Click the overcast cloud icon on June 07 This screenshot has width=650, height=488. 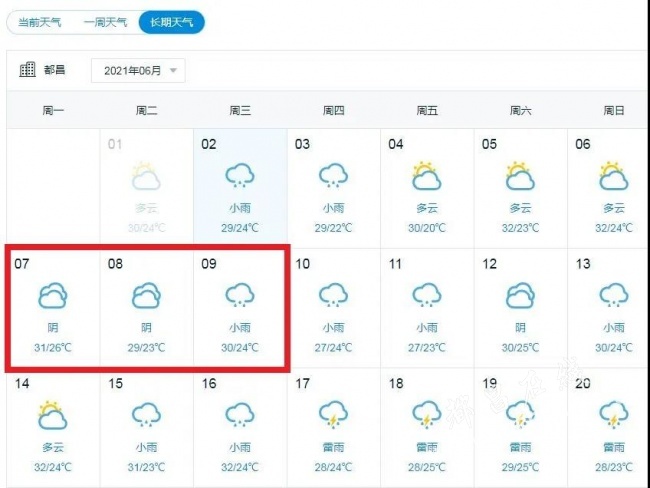point(53,296)
